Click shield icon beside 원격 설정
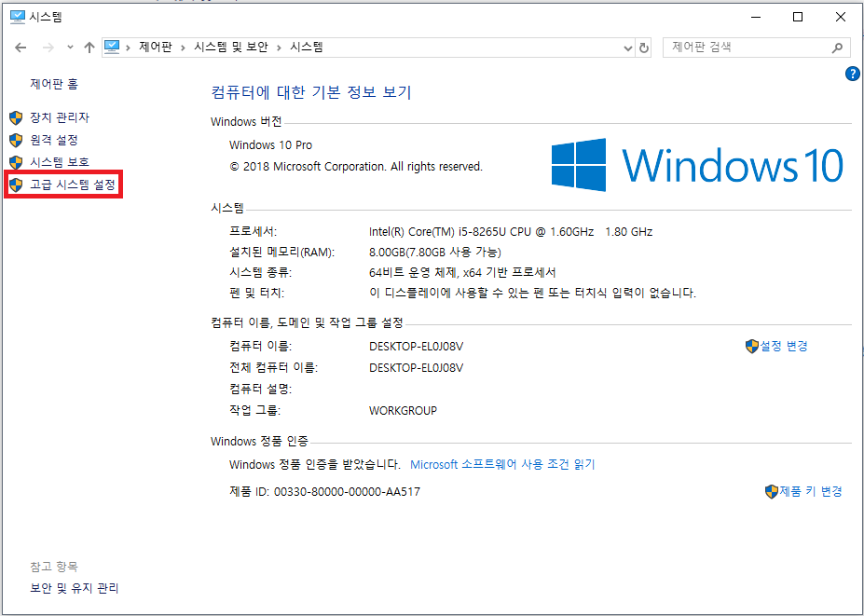Screen dimensions: 864x616 16,140
